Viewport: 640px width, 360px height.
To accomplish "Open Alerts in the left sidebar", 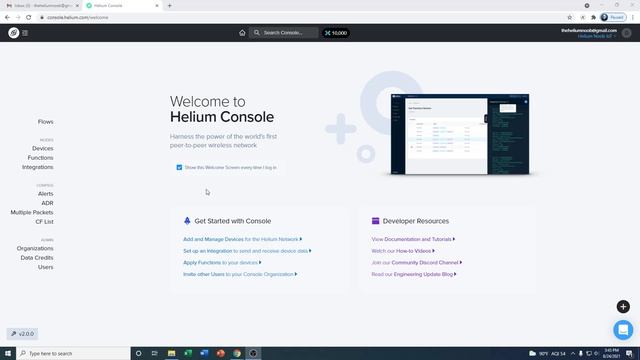I will pos(45,193).
